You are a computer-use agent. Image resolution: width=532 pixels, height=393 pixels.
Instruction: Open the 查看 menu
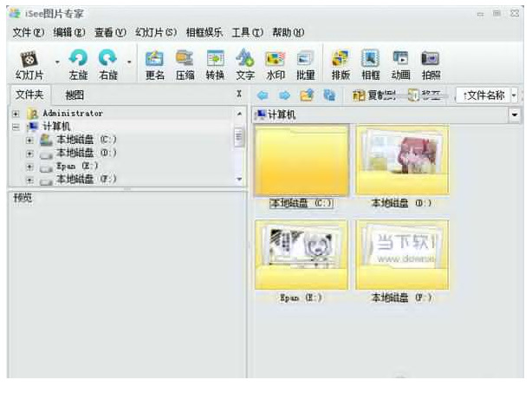pyautogui.click(x=110, y=33)
